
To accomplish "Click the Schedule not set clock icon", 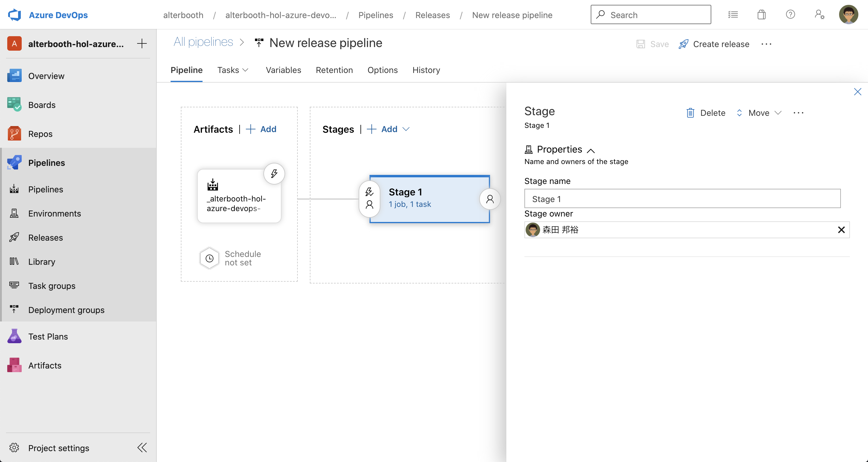I will 209,258.
